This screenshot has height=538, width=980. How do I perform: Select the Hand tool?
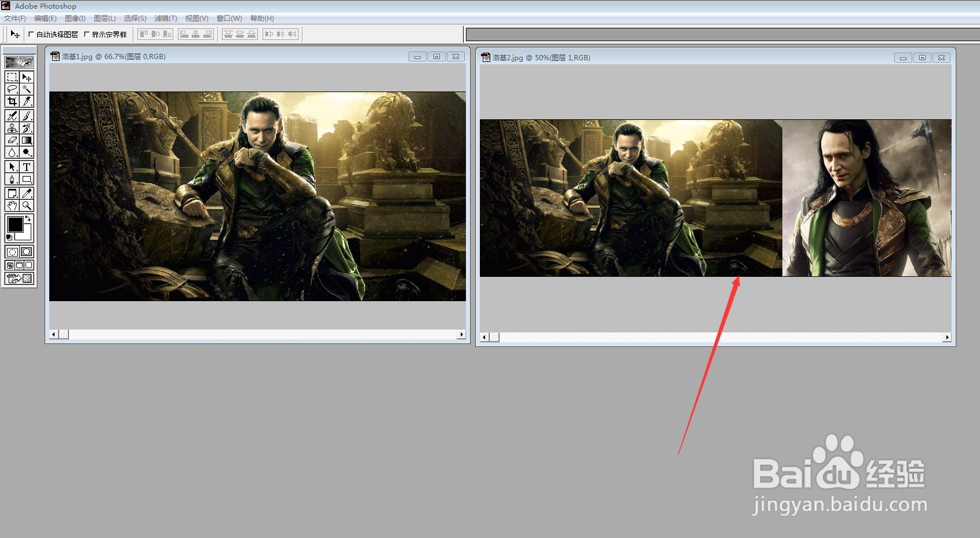tap(12, 206)
